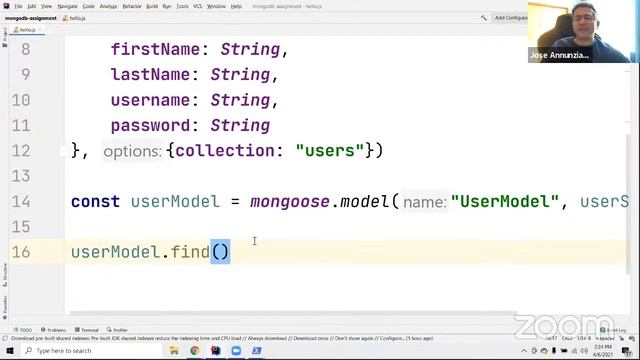
Task: Click the "UserModel" string on line 14
Action: pos(505,202)
